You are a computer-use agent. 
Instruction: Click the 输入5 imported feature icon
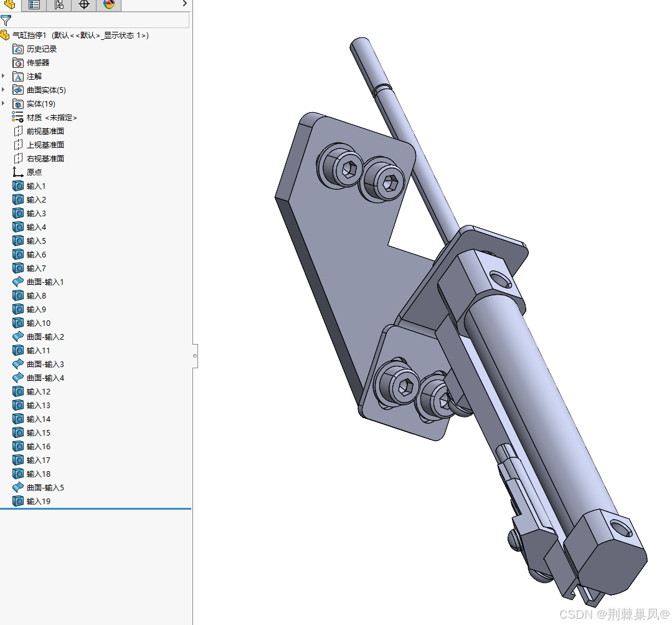coord(18,241)
